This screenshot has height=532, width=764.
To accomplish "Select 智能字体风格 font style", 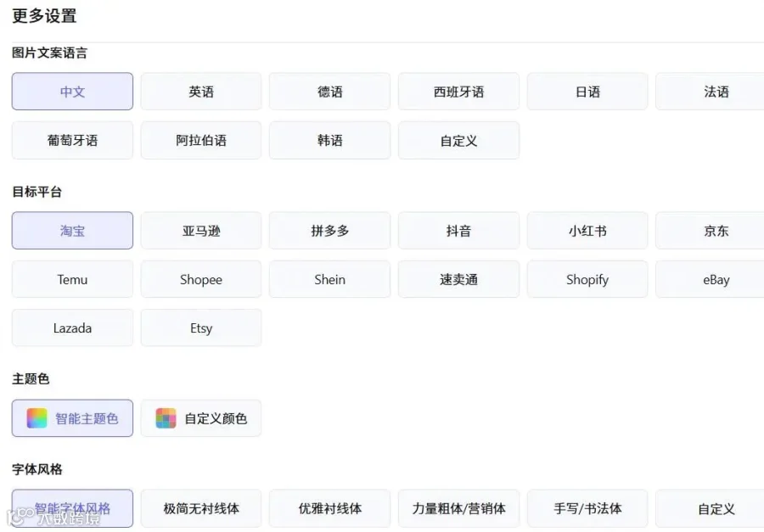I will pos(72,508).
